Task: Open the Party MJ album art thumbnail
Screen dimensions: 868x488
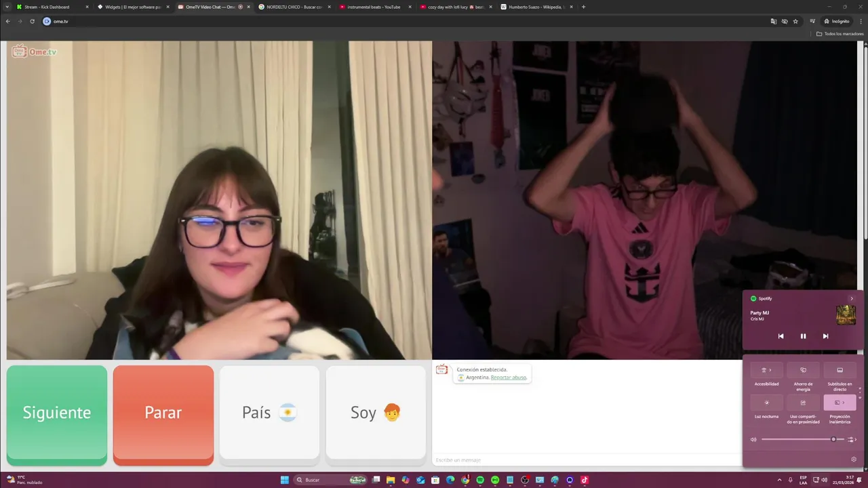Action: point(846,314)
